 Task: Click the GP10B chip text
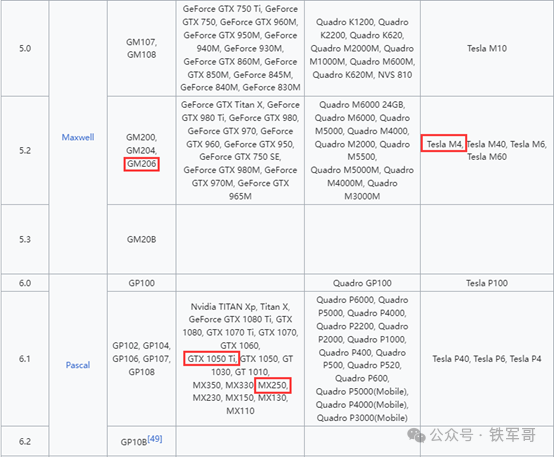134,442
